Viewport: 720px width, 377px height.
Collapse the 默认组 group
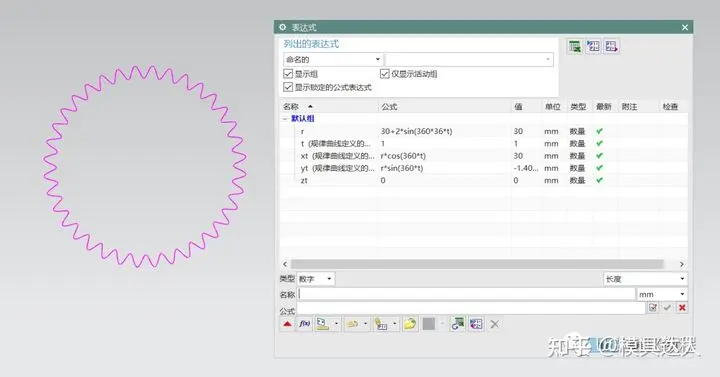click(285, 119)
